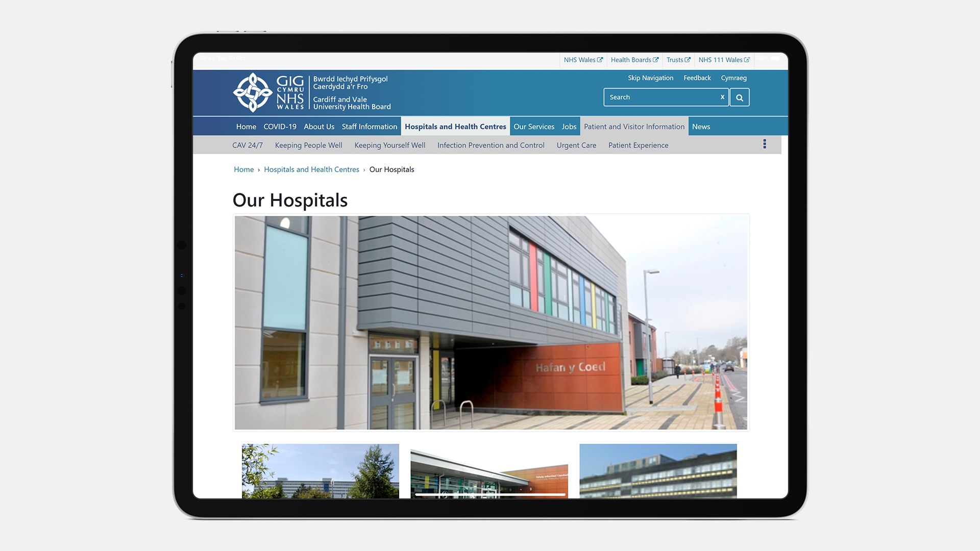This screenshot has width=980, height=551.
Task: Click the Jobs menu item
Action: click(x=569, y=126)
